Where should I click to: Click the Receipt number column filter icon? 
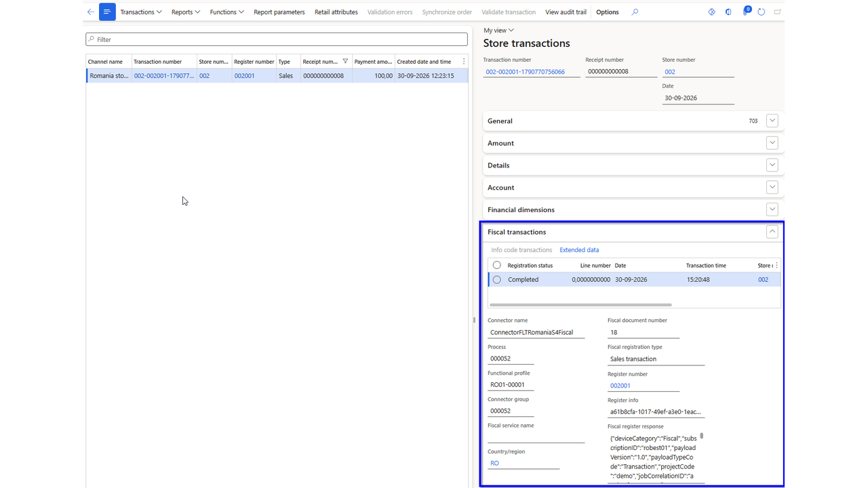(345, 62)
